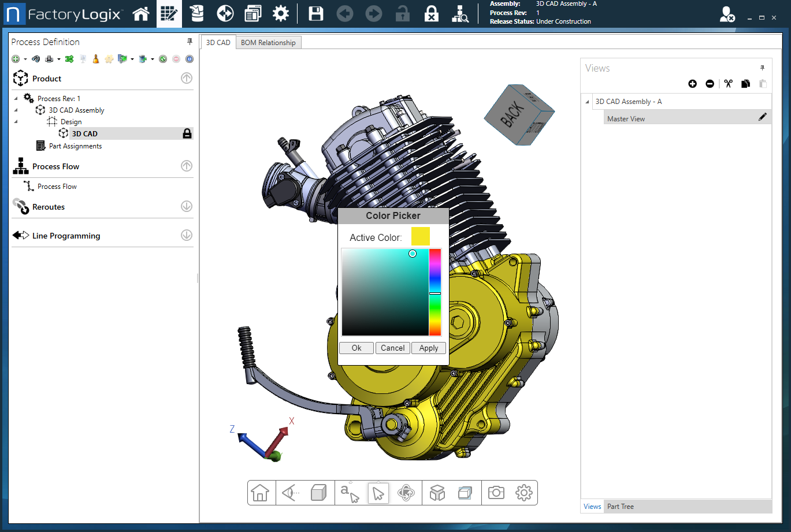The image size is (791, 532).
Task: Click the yellow Active Color swatch
Action: 420,237
